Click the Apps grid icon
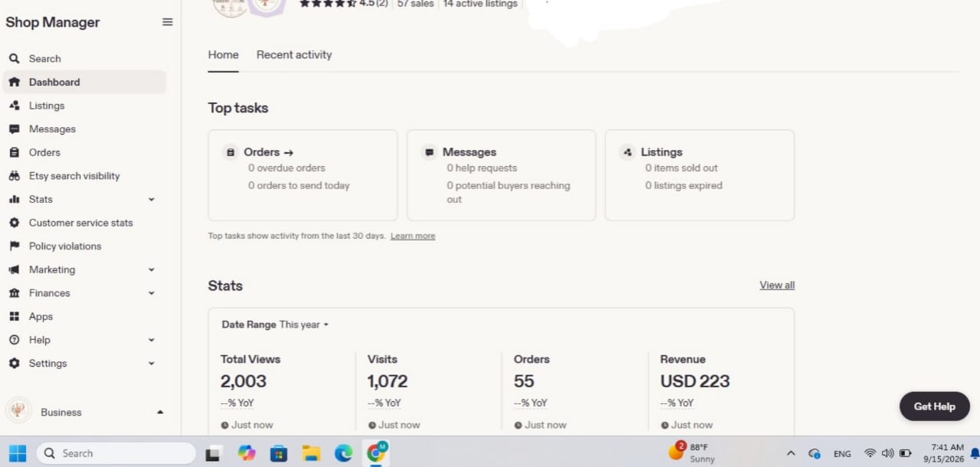Image resolution: width=980 pixels, height=467 pixels. coord(14,316)
